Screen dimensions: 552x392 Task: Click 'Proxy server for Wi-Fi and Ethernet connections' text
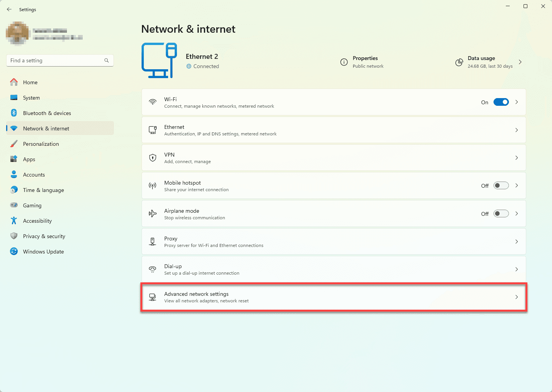click(x=214, y=245)
